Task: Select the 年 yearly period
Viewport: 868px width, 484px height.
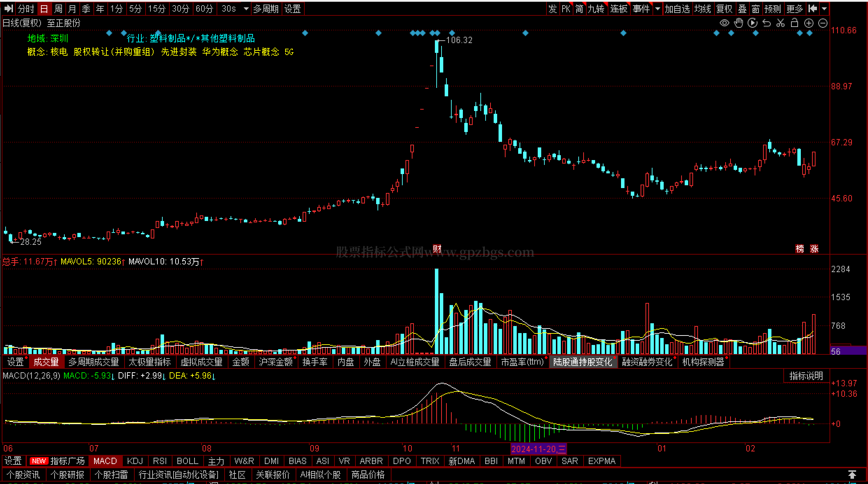Action: [100, 9]
